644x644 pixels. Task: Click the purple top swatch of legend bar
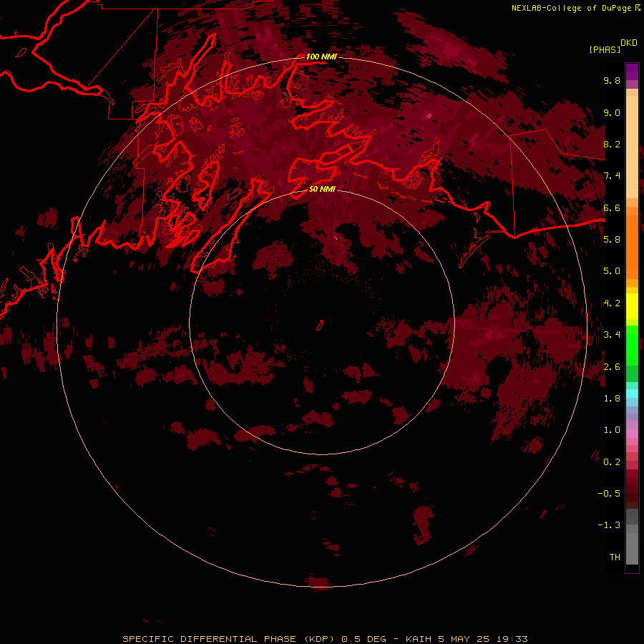click(632, 72)
